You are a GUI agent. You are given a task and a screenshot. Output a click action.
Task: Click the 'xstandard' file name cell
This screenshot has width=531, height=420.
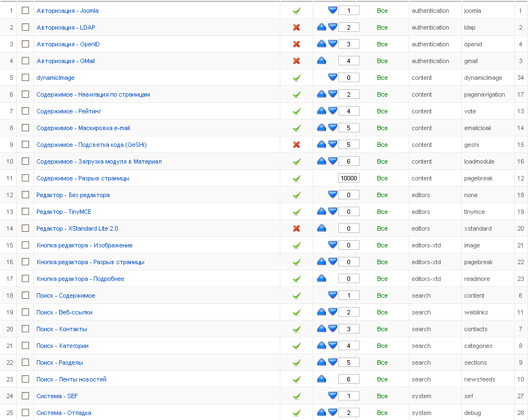coord(477,228)
